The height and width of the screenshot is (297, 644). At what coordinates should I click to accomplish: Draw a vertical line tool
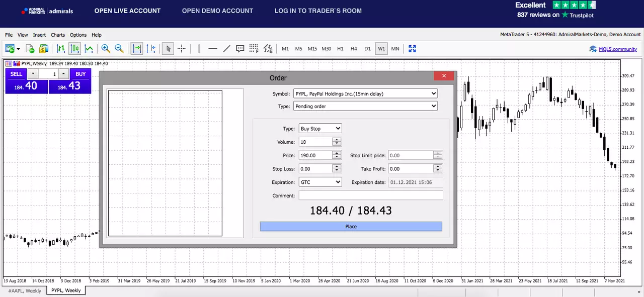pyautogui.click(x=199, y=49)
